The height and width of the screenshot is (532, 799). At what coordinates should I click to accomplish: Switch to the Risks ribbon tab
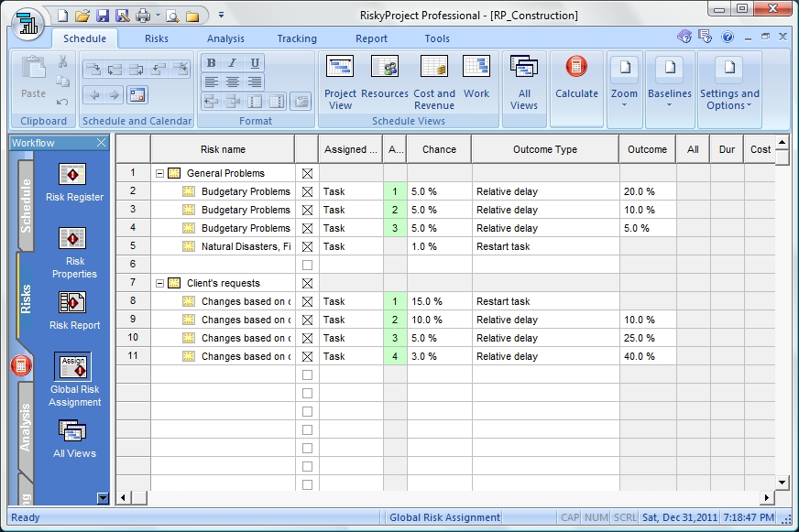coord(157,38)
